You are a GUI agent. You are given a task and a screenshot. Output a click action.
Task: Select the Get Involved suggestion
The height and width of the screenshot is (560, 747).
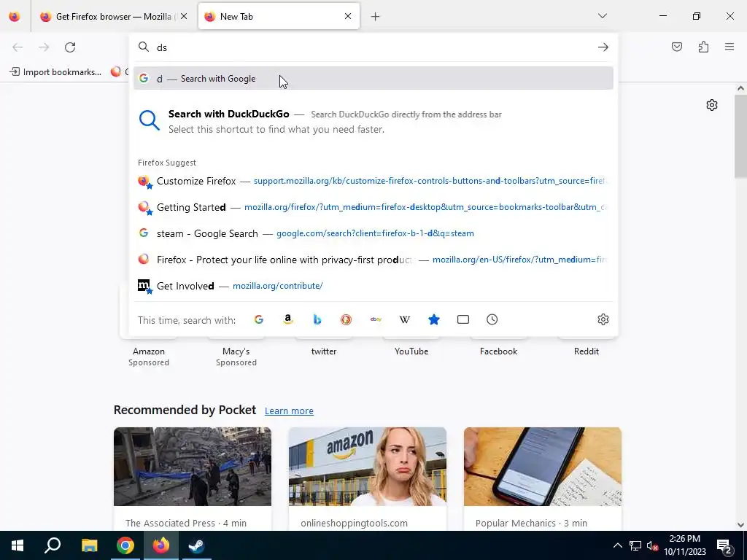(373, 286)
